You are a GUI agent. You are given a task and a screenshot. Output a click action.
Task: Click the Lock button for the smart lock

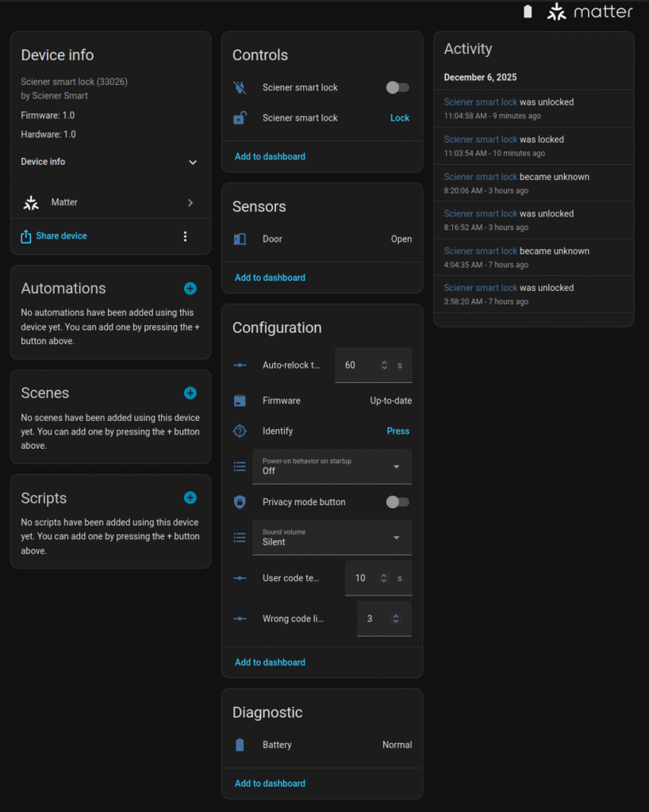[x=400, y=118]
